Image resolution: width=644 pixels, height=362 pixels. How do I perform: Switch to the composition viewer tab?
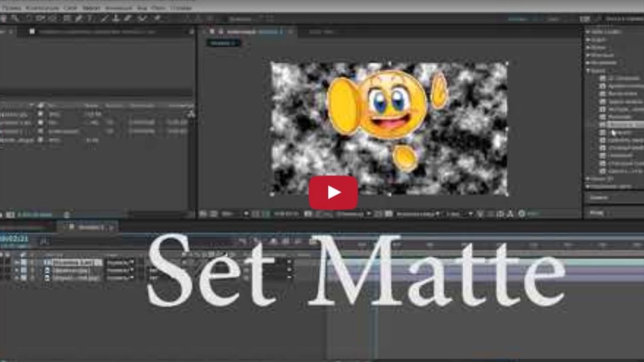point(242,31)
